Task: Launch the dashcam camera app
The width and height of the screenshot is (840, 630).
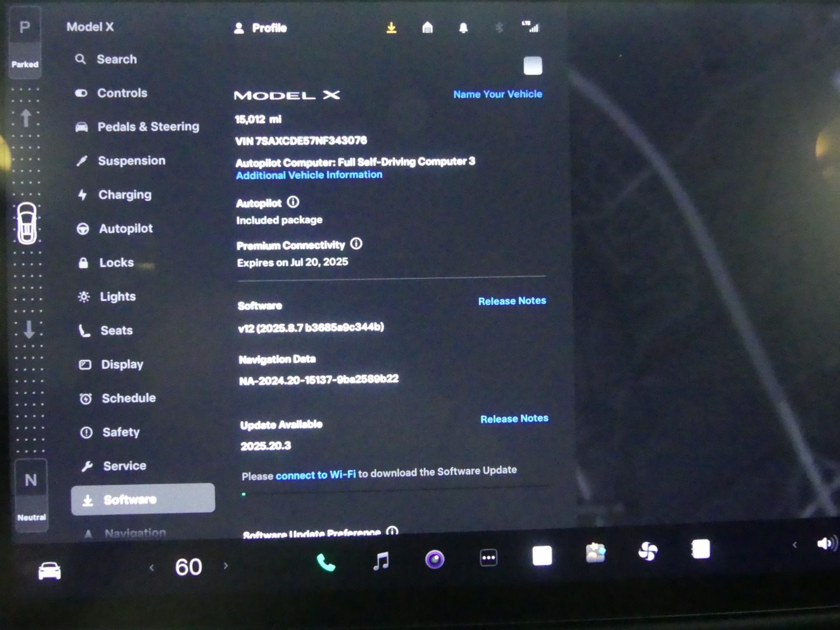Action: [x=434, y=559]
